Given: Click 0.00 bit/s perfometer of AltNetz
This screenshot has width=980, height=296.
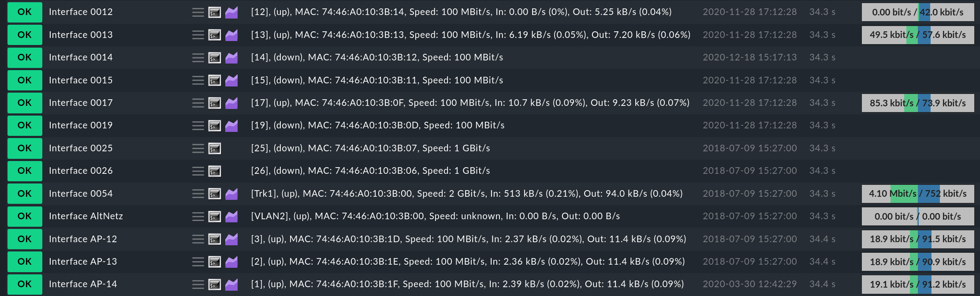Looking at the screenshot, I should coord(918,217).
